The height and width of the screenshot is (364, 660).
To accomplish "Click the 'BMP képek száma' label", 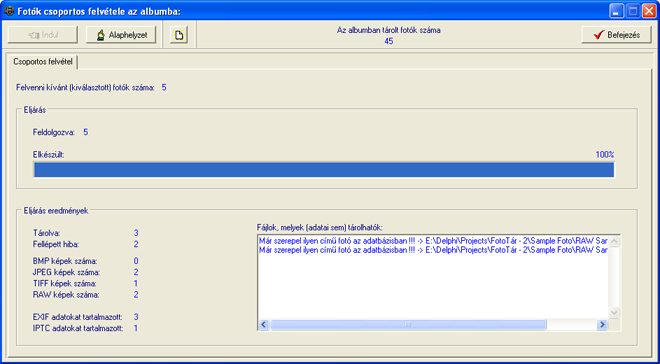I will (x=65, y=261).
